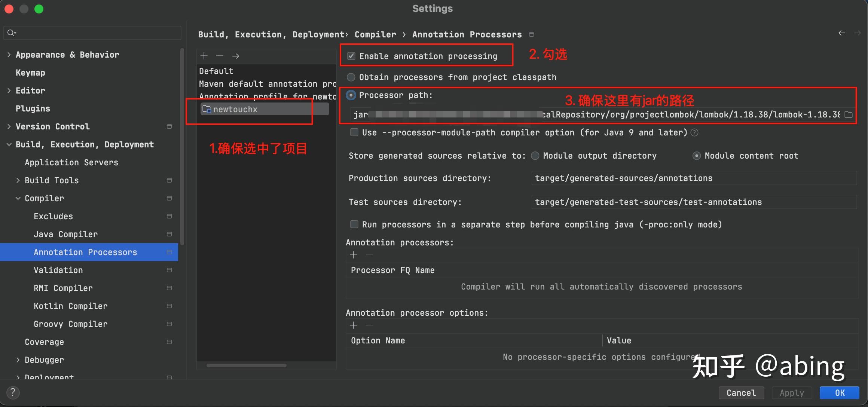Click the project marker icon on Java Compiler row
The width and height of the screenshot is (868, 407).
coord(169,234)
